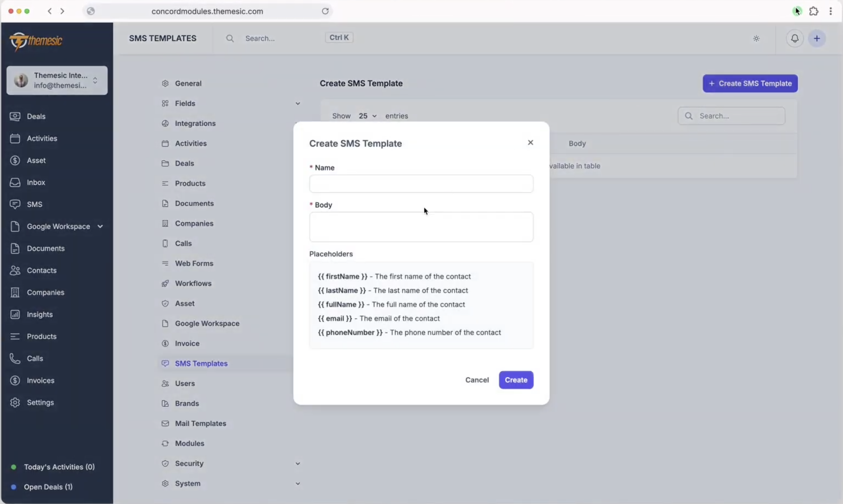The image size is (843, 504).
Task: Expand the Fields settings section
Action: click(x=298, y=104)
